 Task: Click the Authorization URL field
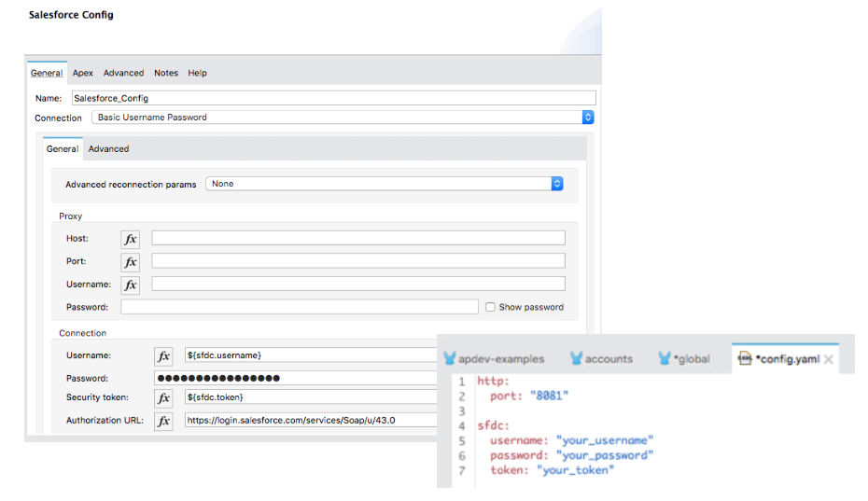(x=311, y=420)
